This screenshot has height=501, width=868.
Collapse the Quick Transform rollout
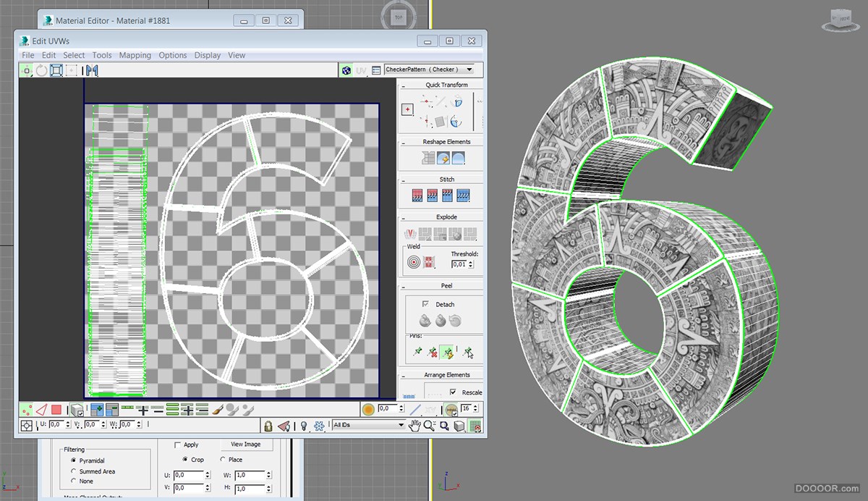click(x=403, y=85)
